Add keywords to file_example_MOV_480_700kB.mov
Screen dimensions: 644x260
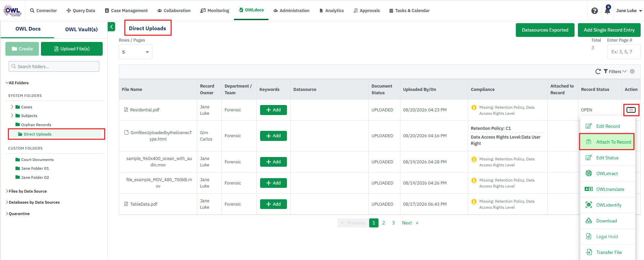[x=274, y=183]
